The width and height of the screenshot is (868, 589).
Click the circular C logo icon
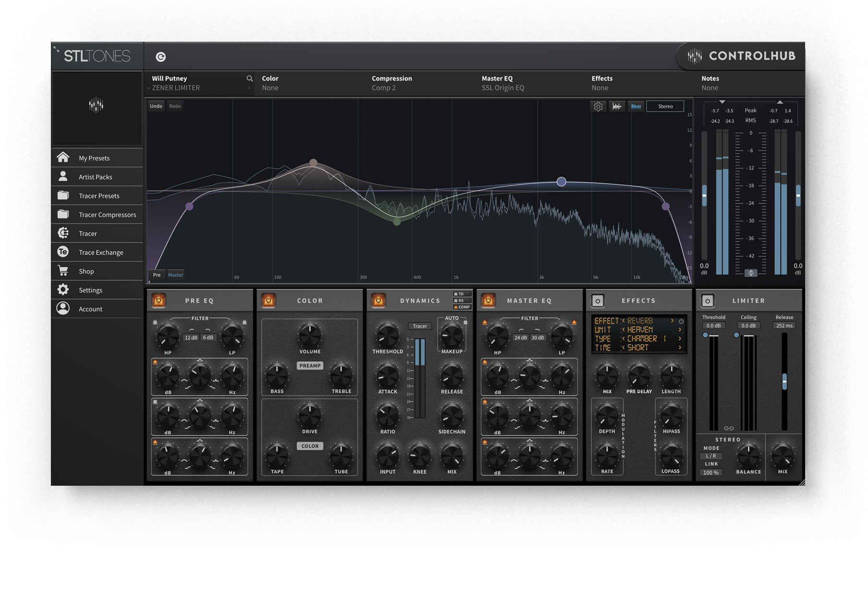(161, 57)
